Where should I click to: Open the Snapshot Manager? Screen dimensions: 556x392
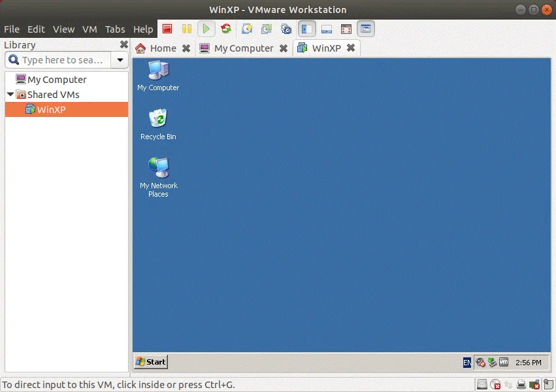click(x=286, y=29)
